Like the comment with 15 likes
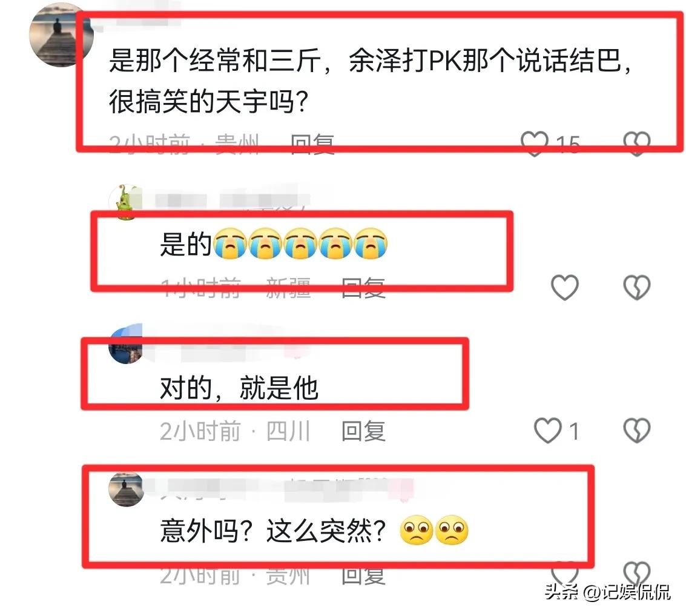Image resolution: width=686 pixels, height=616 pixels. [534, 143]
